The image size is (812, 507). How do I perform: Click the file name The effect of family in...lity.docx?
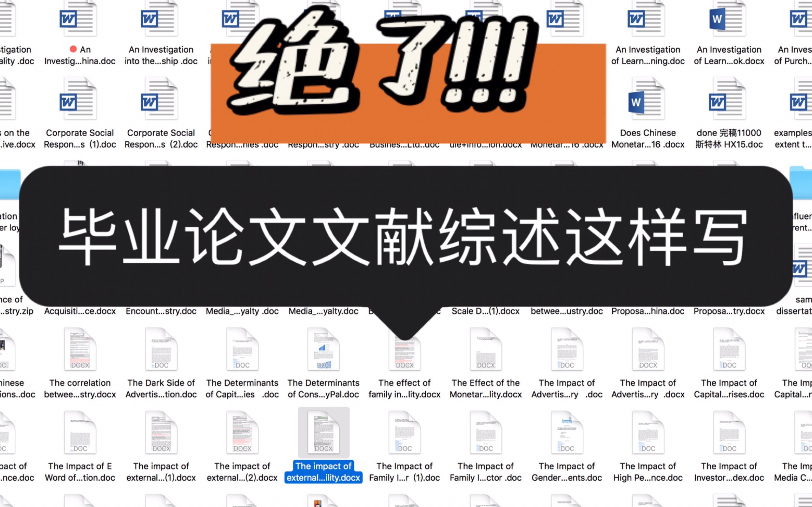[x=405, y=389]
